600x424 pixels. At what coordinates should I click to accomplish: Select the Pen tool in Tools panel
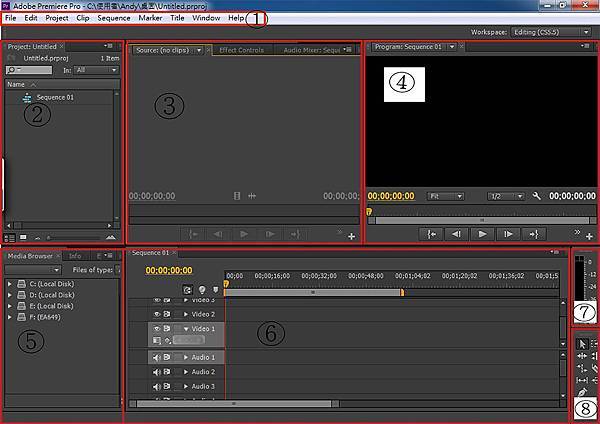[582, 392]
